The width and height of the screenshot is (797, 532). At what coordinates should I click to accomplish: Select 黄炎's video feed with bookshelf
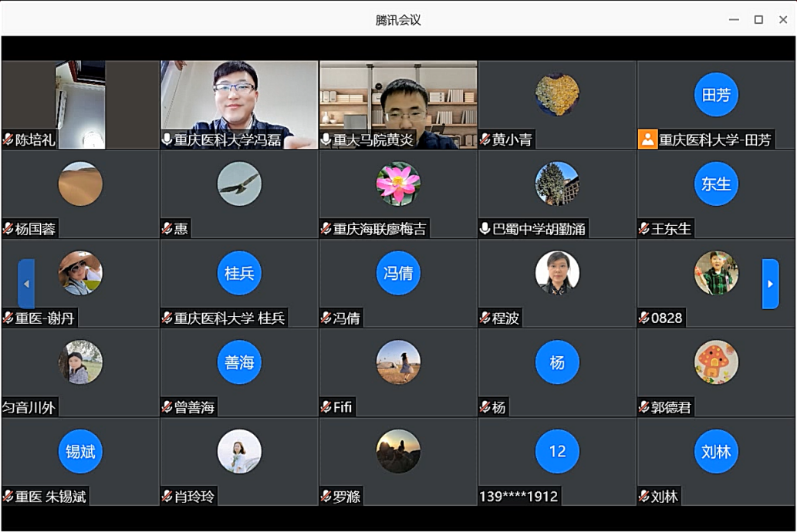coord(398,100)
